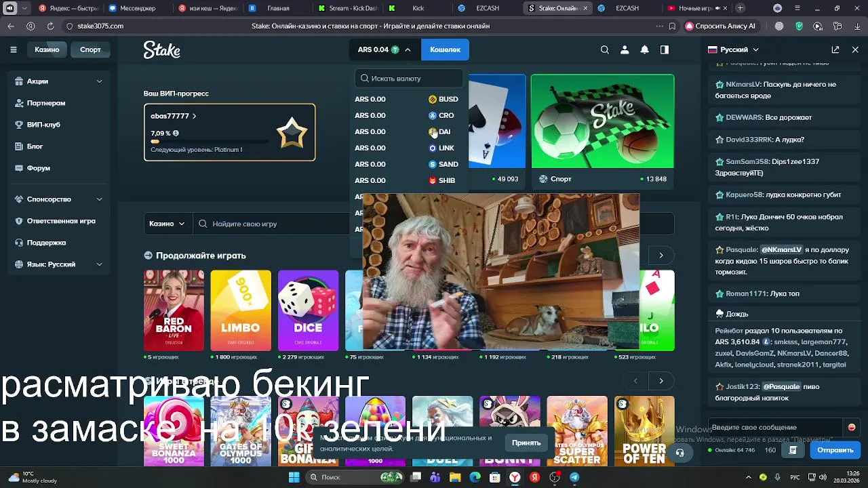Open Yandex Browser taskbar icon

click(x=515, y=477)
